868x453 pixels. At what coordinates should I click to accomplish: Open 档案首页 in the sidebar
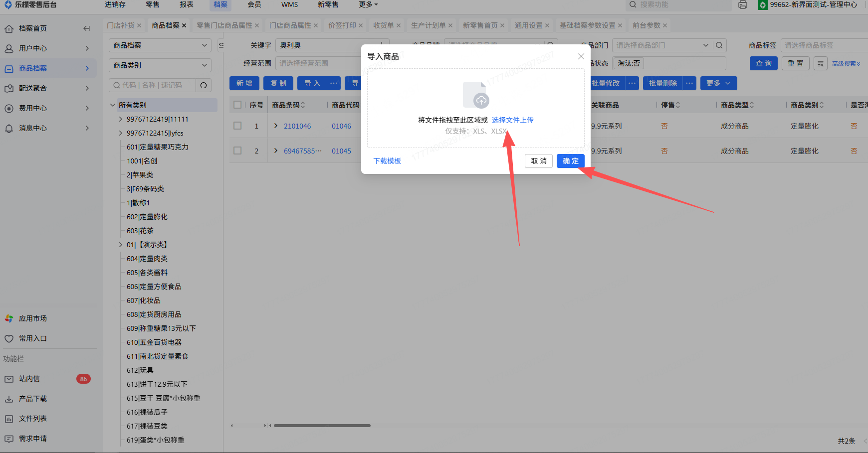[x=33, y=28]
